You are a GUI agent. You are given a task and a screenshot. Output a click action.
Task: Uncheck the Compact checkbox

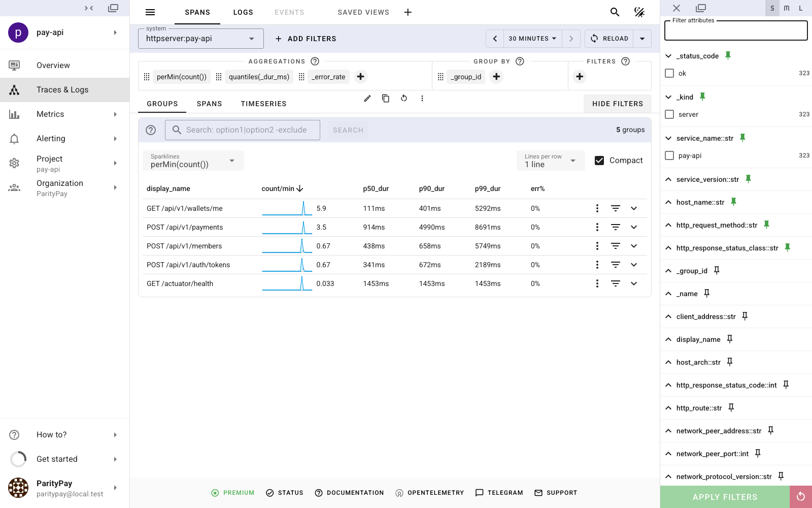[x=599, y=161]
